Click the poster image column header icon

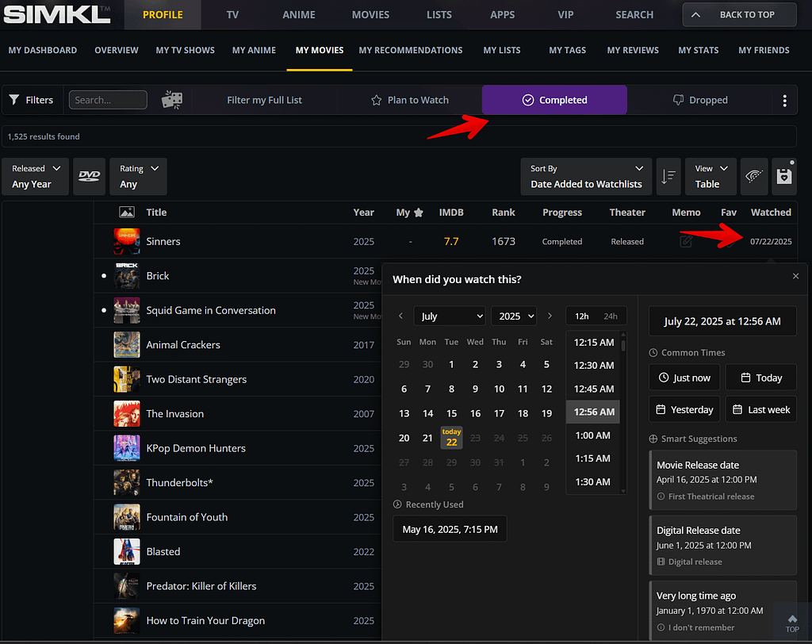127,213
